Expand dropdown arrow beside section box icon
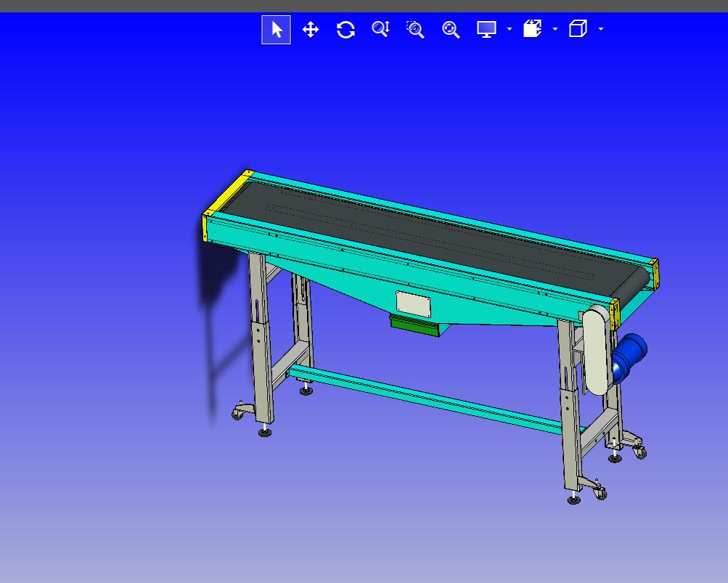 [555, 29]
